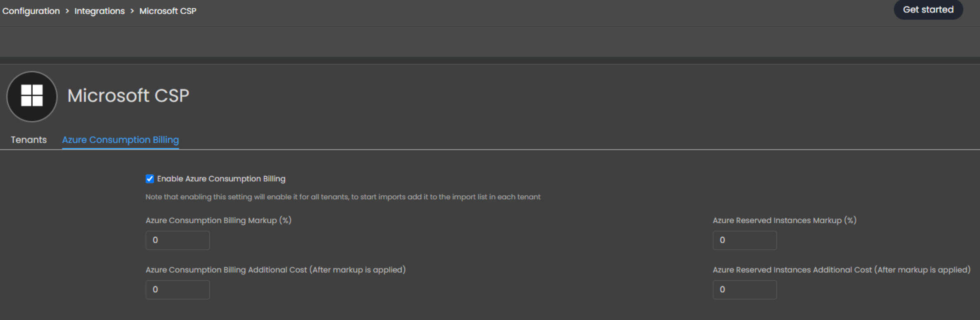Image resolution: width=980 pixels, height=320 pixels.
Task: Click the Reserved Instances Additional Cost label
Action: coord(841,270)
